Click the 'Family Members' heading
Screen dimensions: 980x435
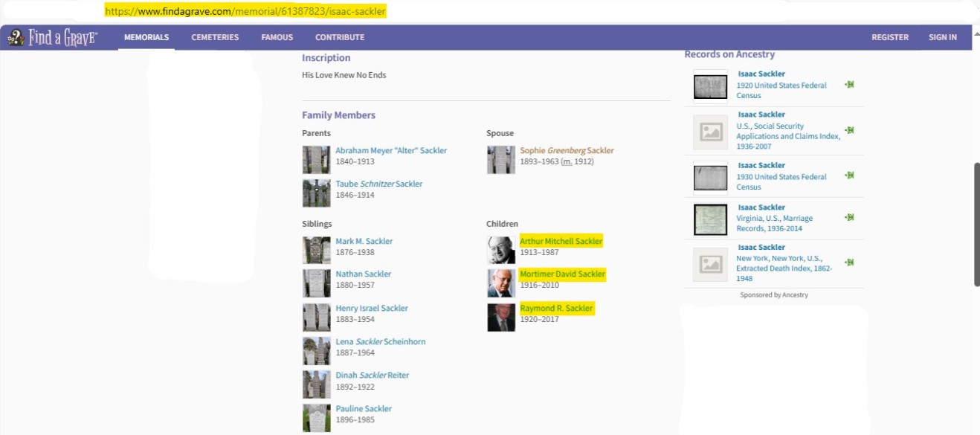tap(338, 115)
